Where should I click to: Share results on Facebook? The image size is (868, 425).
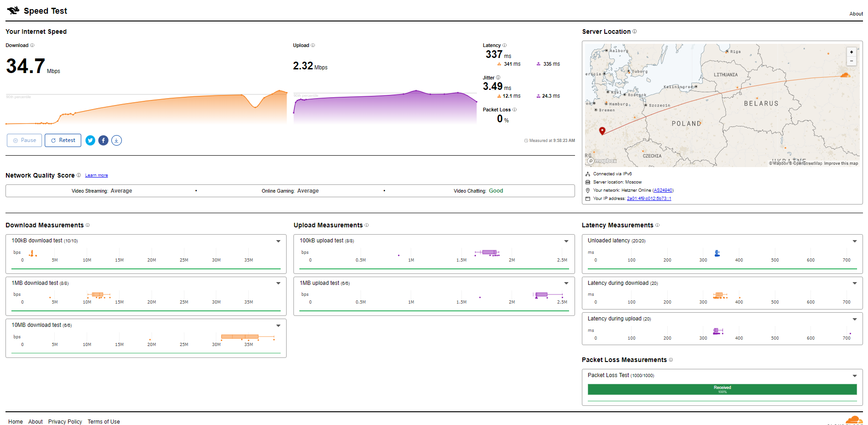pyautogui.click(x=104, y=141)
